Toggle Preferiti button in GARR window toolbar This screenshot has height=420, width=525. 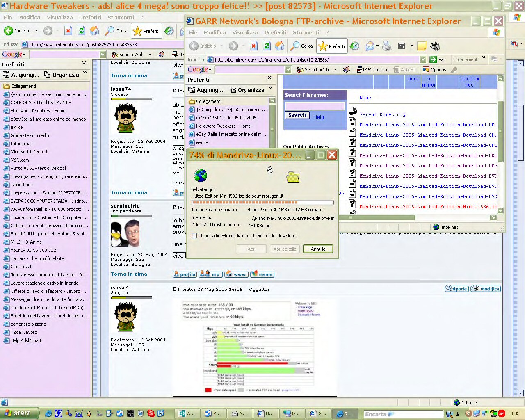[332, 46]
